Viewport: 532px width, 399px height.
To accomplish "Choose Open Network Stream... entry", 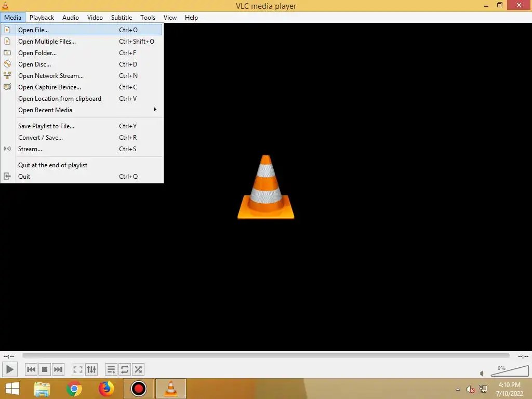I will pyautogui.click(x=82, y=75).
